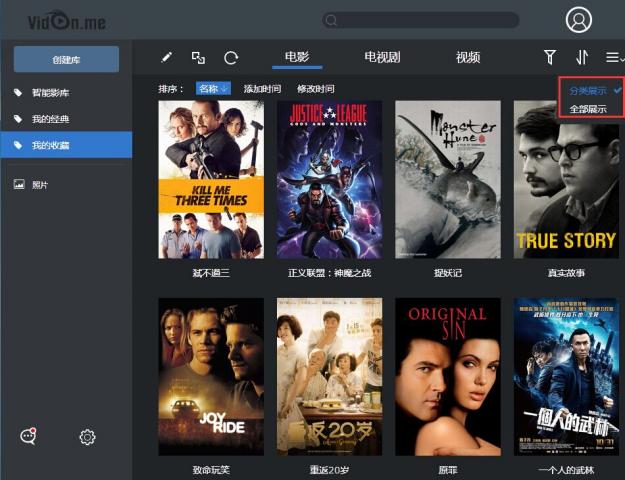
Task: Open the Monster Hunt poster
Action: [x=448, y=179]
